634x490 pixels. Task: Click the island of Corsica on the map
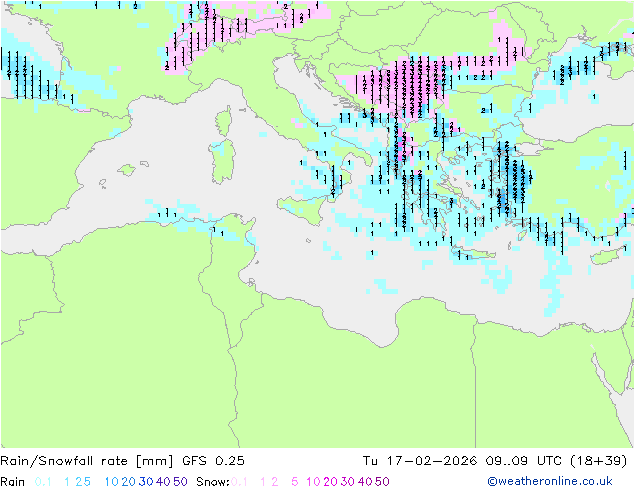[x=224, y=121]
